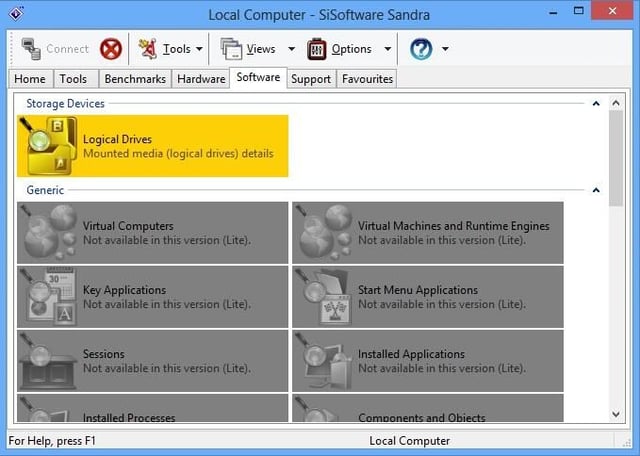
Task: Click 'Mounted media (logical drives) details' text
Action: [x=178, y=153]
